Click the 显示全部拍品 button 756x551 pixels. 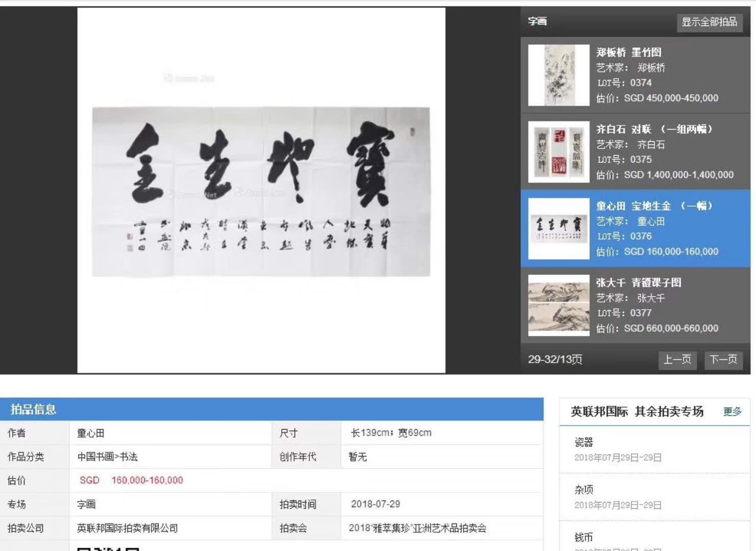709,22
